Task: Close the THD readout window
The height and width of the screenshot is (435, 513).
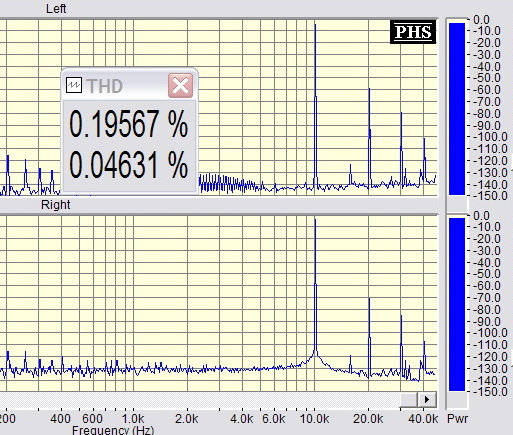Action: [180, 86]
